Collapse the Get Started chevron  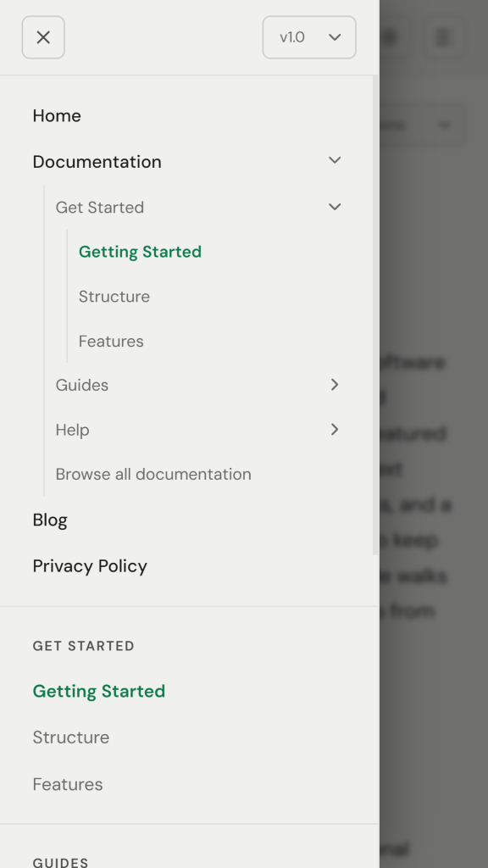(335, 207)
